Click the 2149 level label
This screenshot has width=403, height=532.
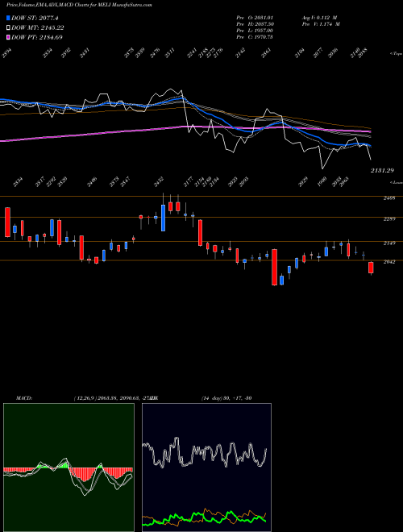[389, 243]
